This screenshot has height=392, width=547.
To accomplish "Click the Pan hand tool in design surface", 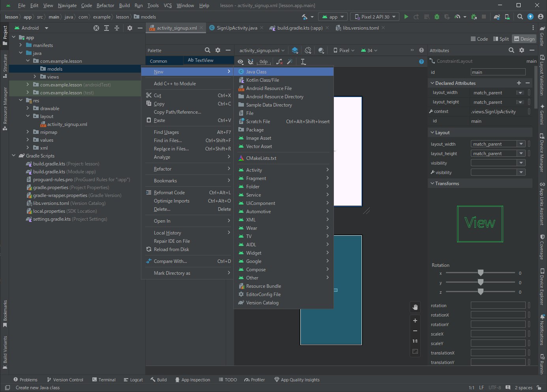I will 415,307.
